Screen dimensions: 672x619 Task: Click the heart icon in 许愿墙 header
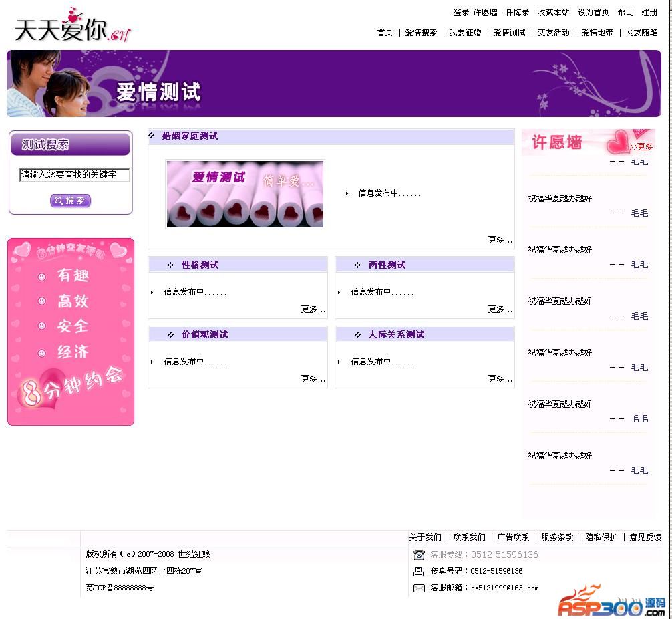pyautogui.click(x=617, y=142)
